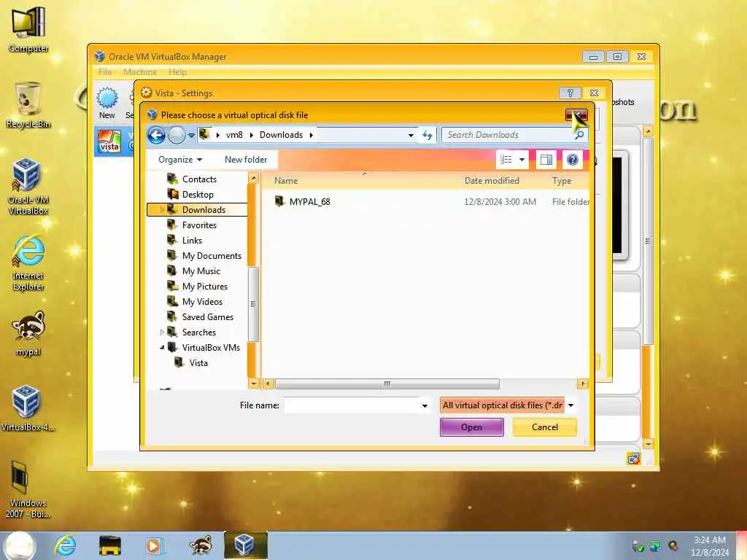Image resolution: width=747 pixels, height=560 pixels.
Task: Collapse the VirtualBox VMs tree node
Action: [x=162, y=348]
